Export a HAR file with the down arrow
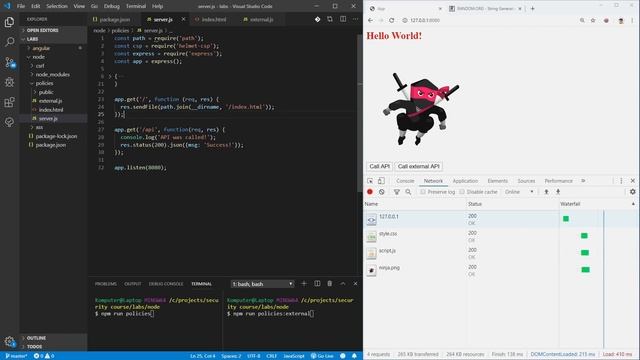This screenshot has width=640, height=360. point(558,192)
